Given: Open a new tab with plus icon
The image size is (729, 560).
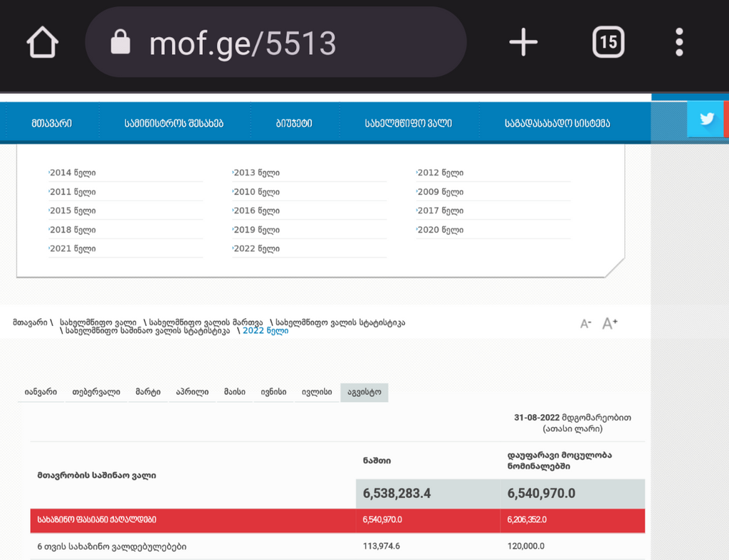Looking at the screenshot, I should [x=523, y=43].
